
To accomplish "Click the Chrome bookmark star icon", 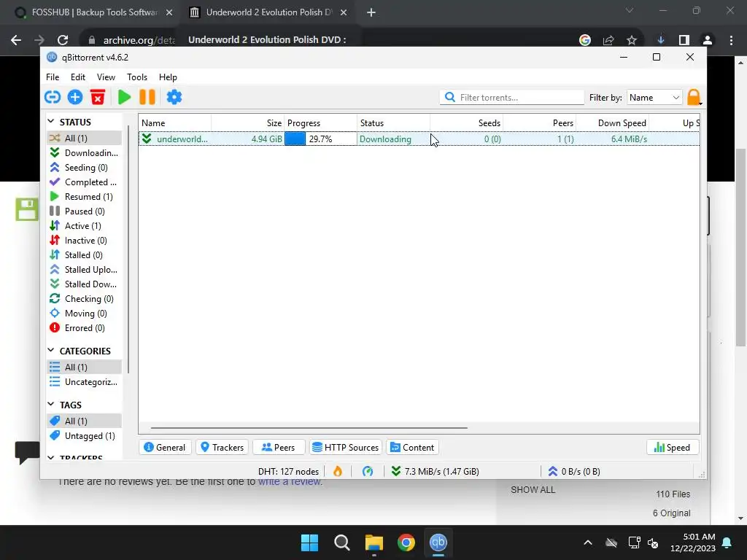I will (632, 40).
